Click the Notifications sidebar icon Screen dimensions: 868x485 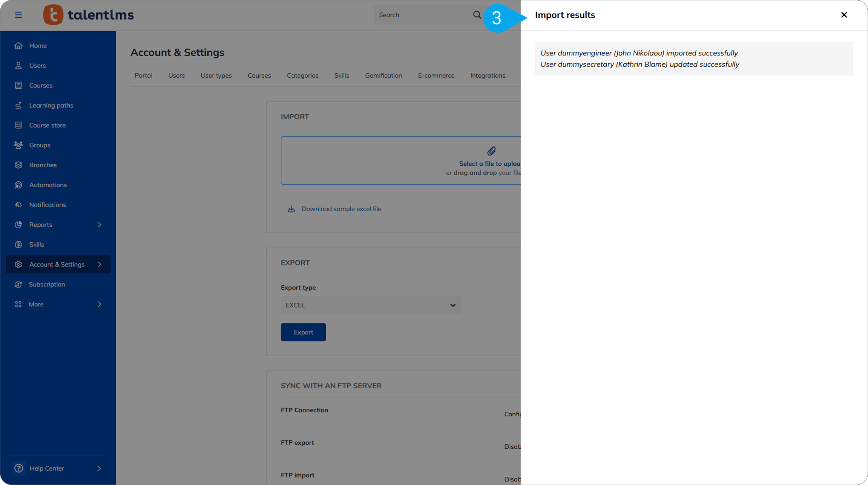point(18,205)
